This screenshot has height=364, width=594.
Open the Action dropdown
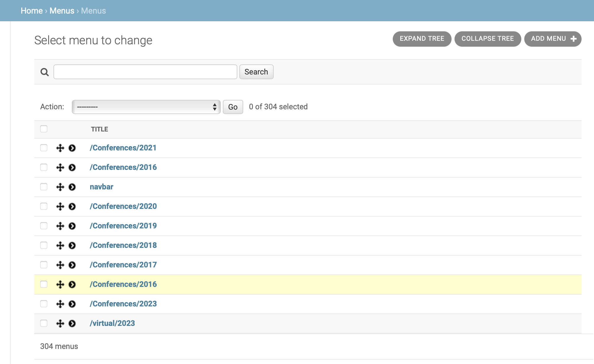146,107
